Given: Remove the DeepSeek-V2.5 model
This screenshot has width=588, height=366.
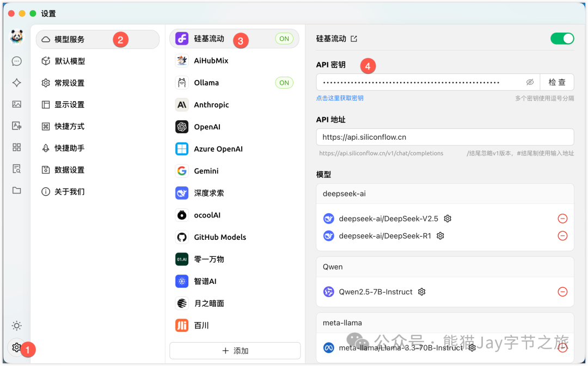Looking at the screenshot, I should click(562, 219).
